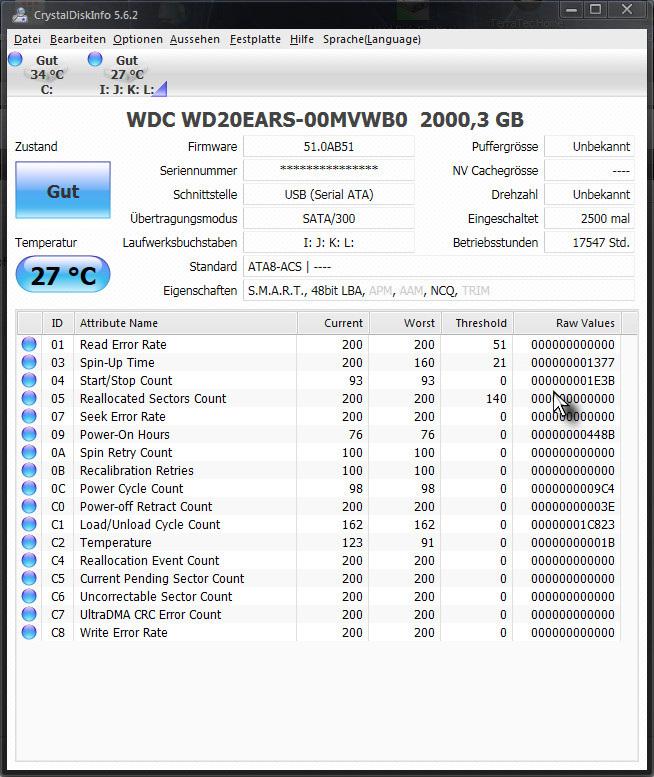Select the I: J: K: L: drive orb
The width and height of the screenshot is (654, 777).
[95, 59]
